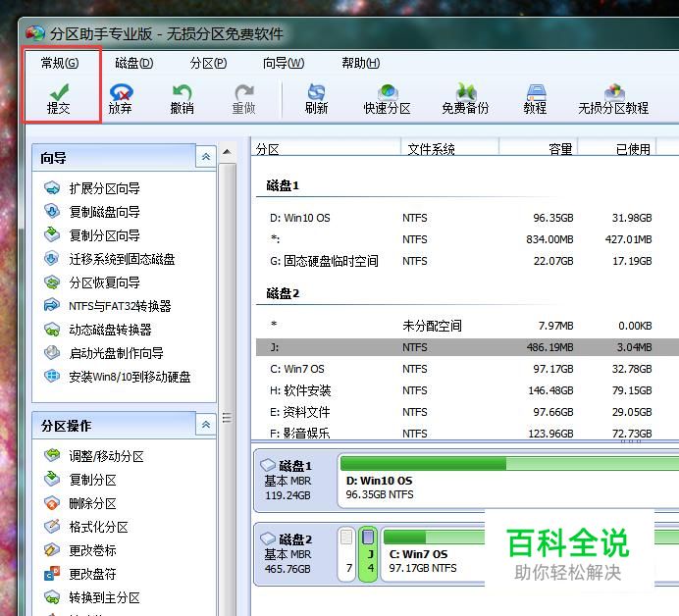Click the sidebar scroll-up arrow

(228, 152)
